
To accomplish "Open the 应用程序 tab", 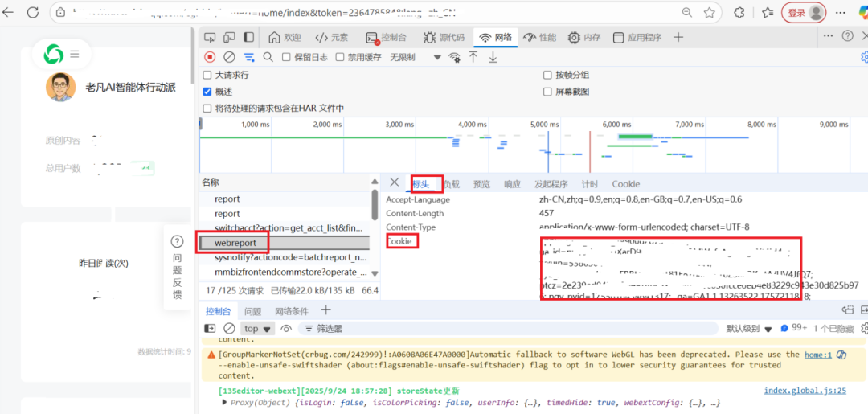I will [x=637, y=38].
